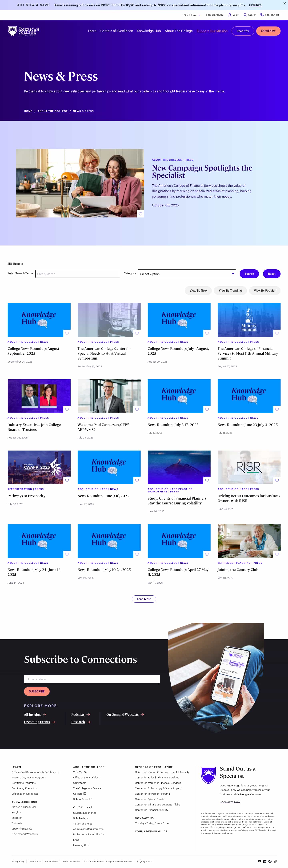Open the Facebook icon in the footer
Viewport: 288px width, 868px height.
270,861
